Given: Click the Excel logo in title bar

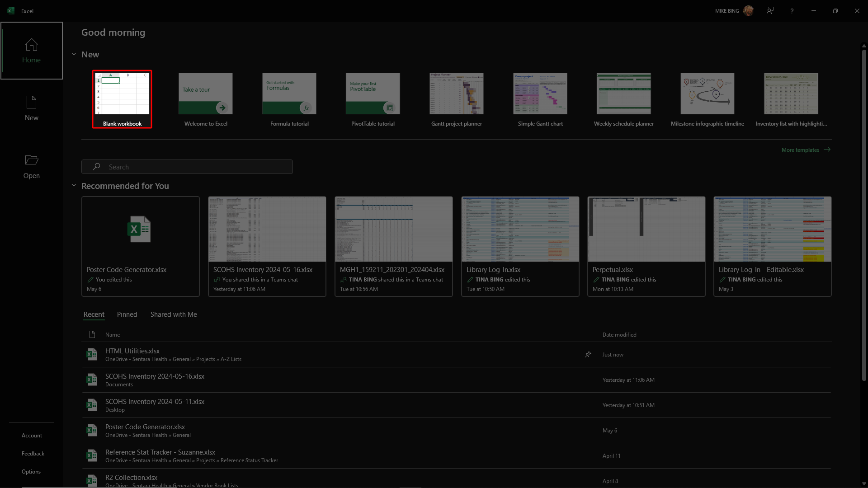Looking at the screenshot, I should [x=11, y=11].
